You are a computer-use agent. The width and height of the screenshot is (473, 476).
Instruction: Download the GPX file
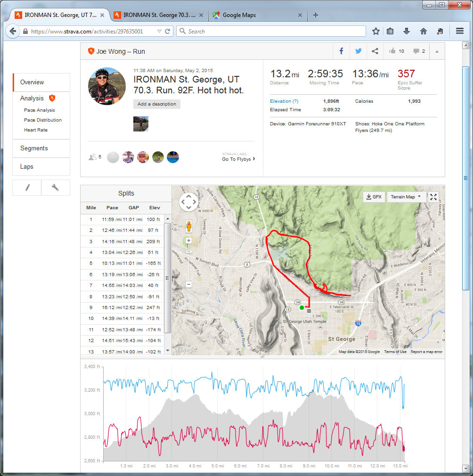pos(373,197)
